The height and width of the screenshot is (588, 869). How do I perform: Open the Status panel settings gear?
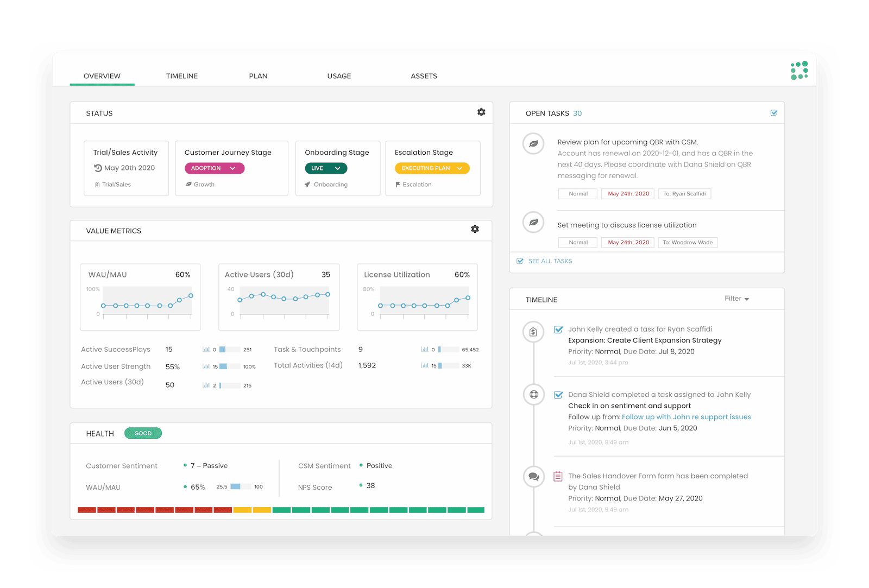[481, 112]
